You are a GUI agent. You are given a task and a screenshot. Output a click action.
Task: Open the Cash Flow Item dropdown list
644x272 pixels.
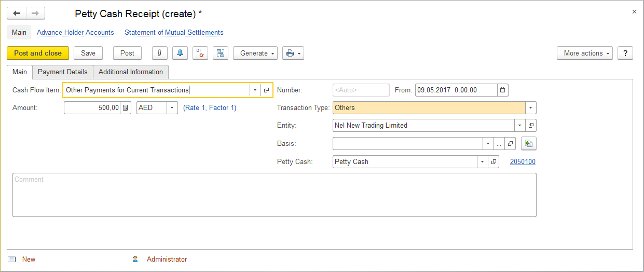[x=255, y=90]
